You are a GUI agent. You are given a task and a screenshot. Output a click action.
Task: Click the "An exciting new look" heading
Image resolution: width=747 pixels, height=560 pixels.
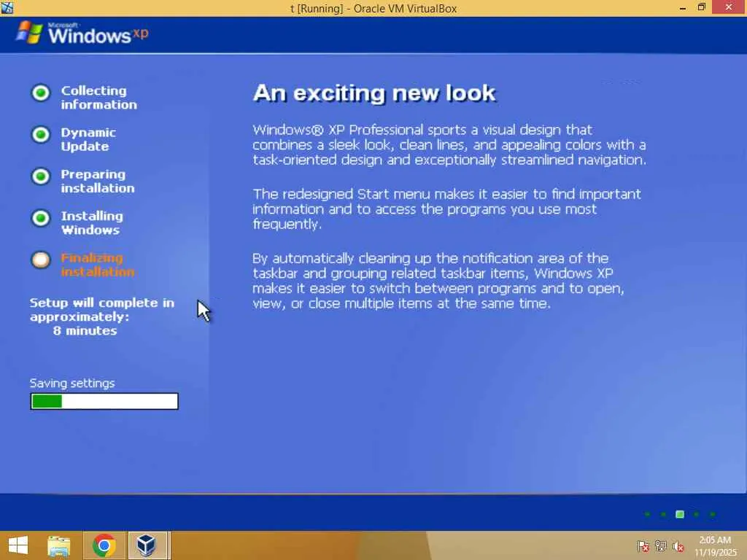click(374, 93)
